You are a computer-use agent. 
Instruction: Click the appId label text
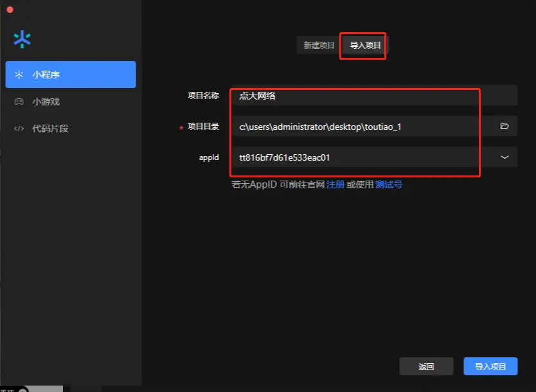[209, 157]
